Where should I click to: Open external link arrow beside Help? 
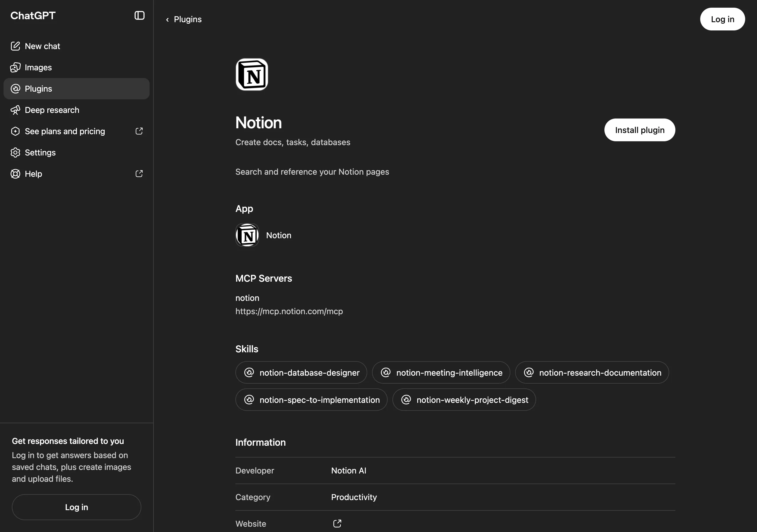point(139,174)
